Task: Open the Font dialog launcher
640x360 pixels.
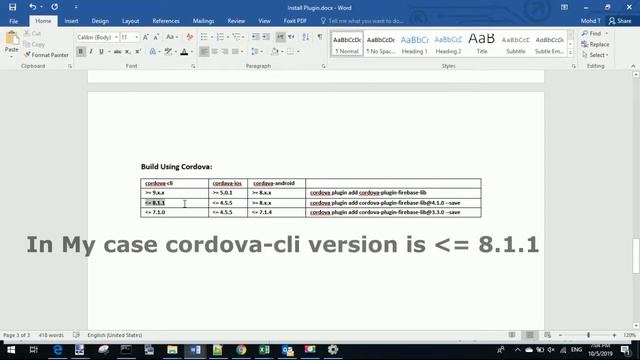Action: click(193, 66)
